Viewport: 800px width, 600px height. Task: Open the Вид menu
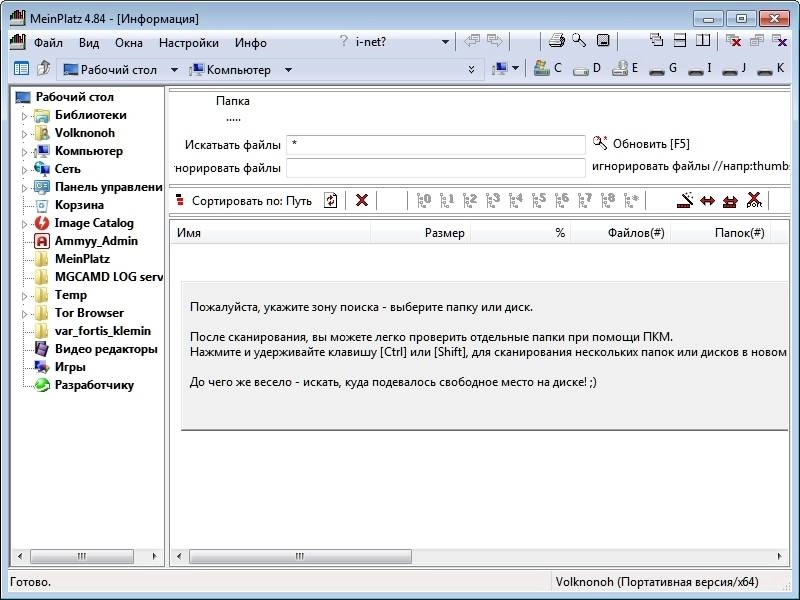(89, 42)
